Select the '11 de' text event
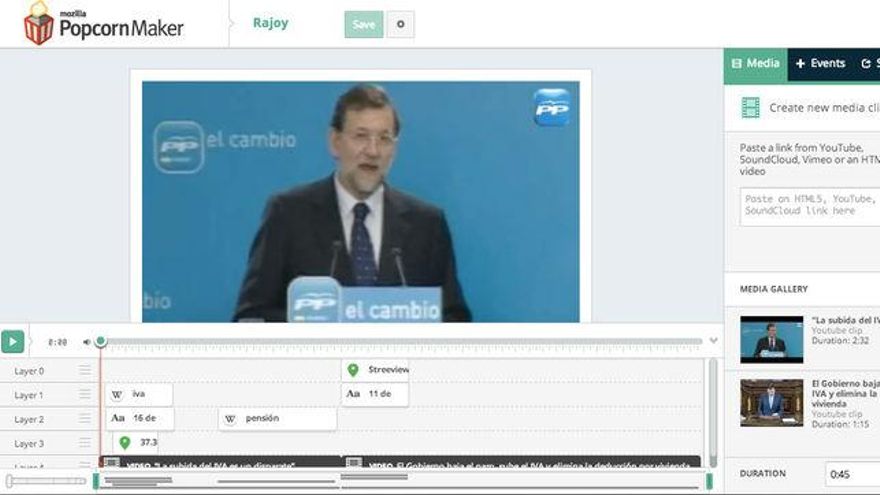The height and width of the screenshot is (495, 880). pyautogui.click(x=375, y=394)
